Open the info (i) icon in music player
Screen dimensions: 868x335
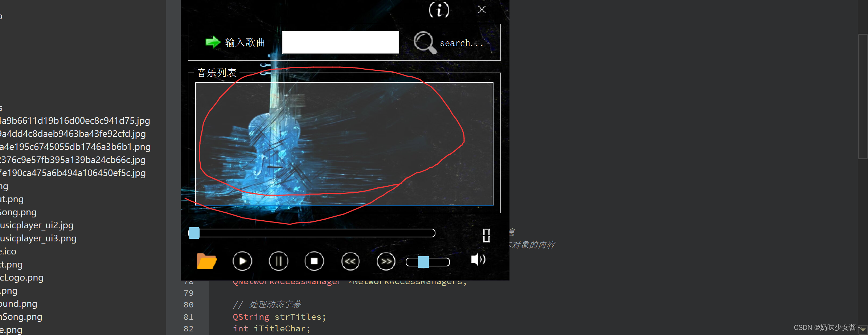click(x=439, y=10)
